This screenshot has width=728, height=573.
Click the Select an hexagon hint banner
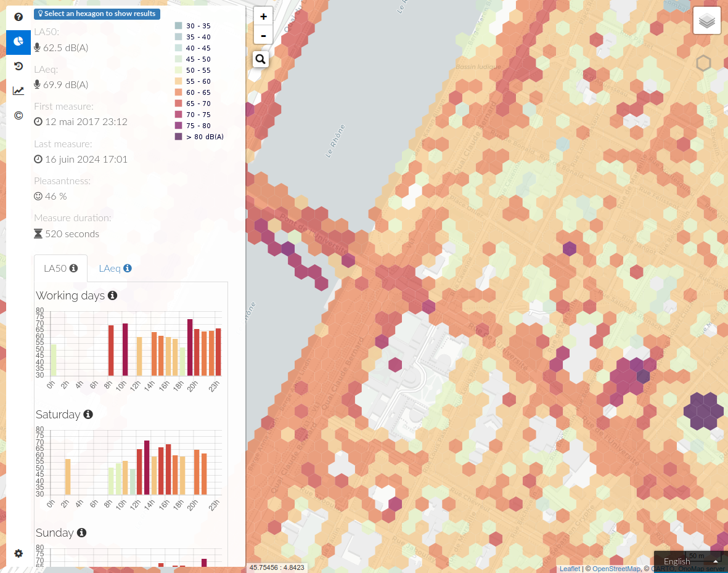click(x=97, y=14)
